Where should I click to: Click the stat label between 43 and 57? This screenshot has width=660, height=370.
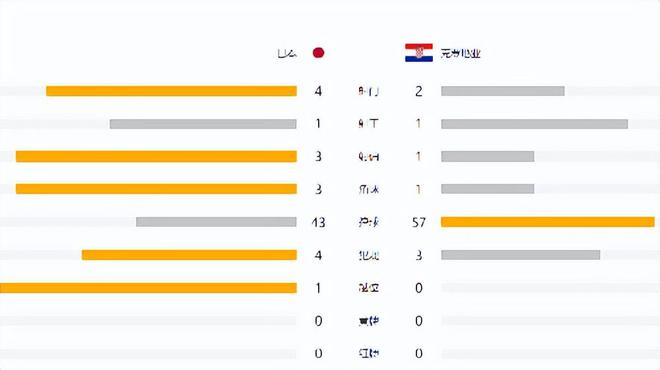(369, 222)
